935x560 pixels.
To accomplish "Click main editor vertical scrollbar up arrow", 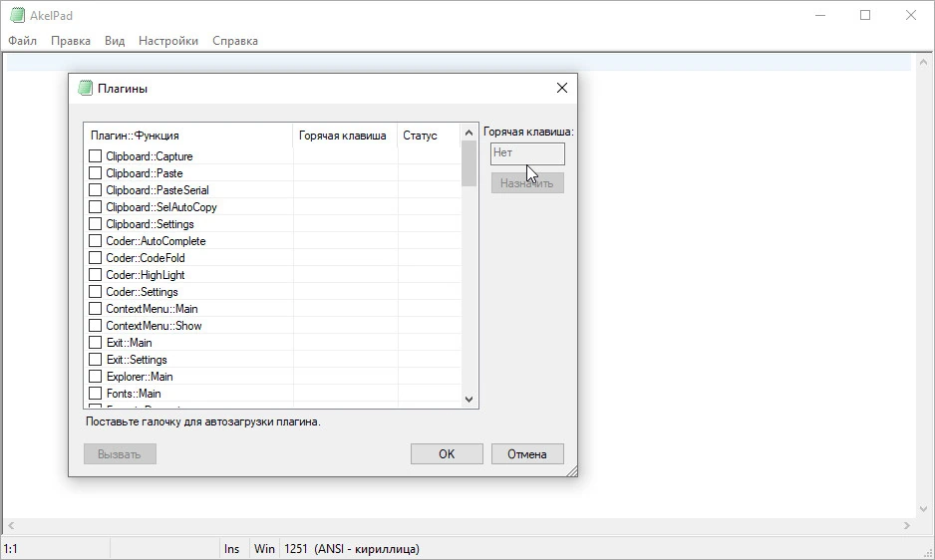I will pyautogui.click(x=923, y=62).
